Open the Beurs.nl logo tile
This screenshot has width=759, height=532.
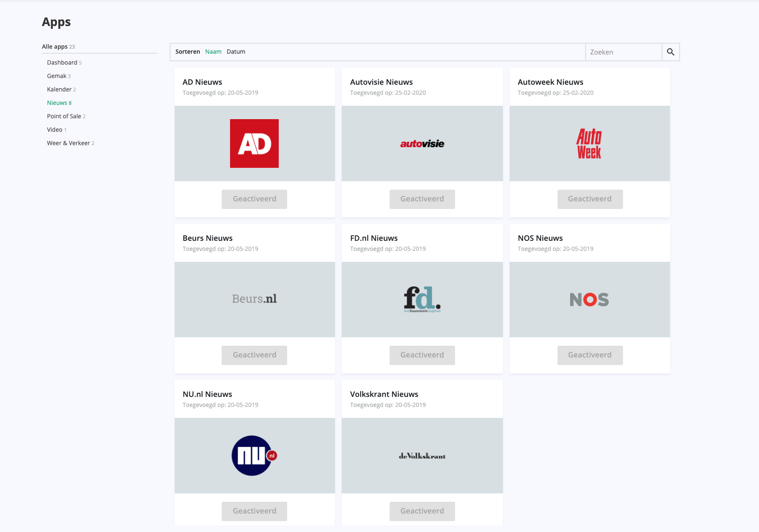tap(254, 299)
